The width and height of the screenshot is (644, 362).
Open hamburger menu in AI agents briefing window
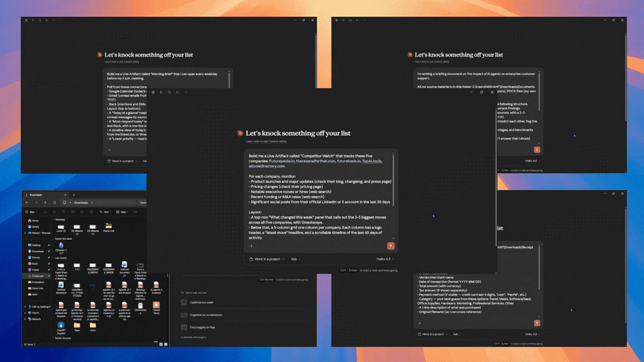click(x=337, y=20)
